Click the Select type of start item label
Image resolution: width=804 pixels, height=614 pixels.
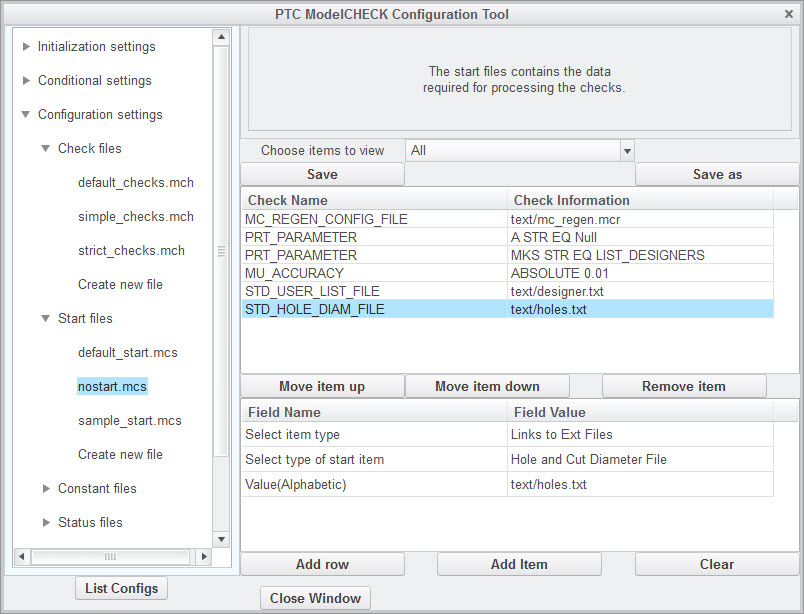click(374, 460)
